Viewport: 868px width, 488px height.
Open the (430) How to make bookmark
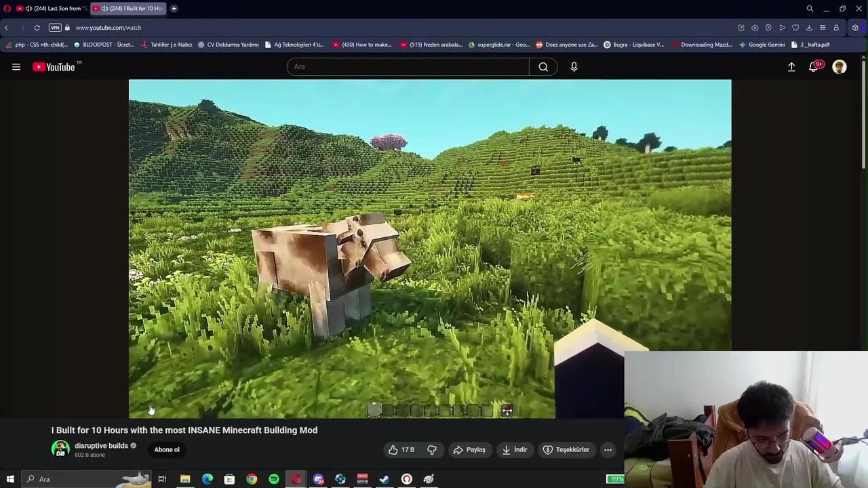pyautogui.click(x=362, y=45)
